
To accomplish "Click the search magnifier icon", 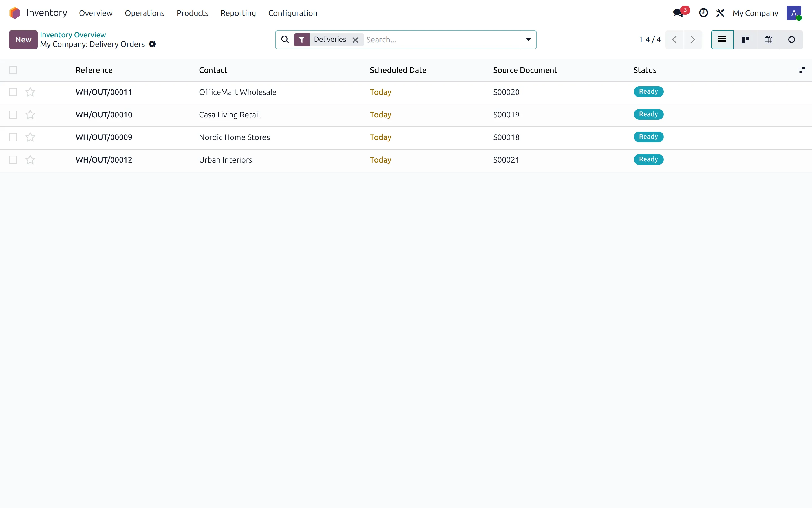I will click(285, 40).
